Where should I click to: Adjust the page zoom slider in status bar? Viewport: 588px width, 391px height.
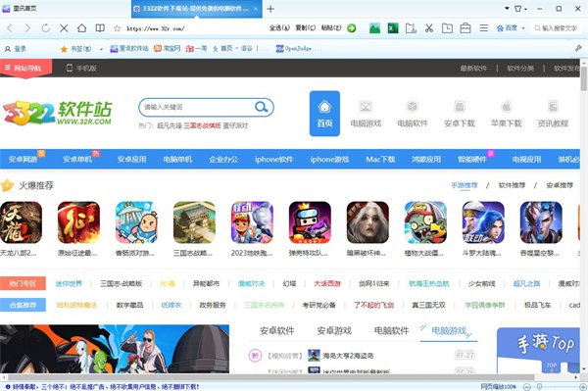[x=540, y=386]
